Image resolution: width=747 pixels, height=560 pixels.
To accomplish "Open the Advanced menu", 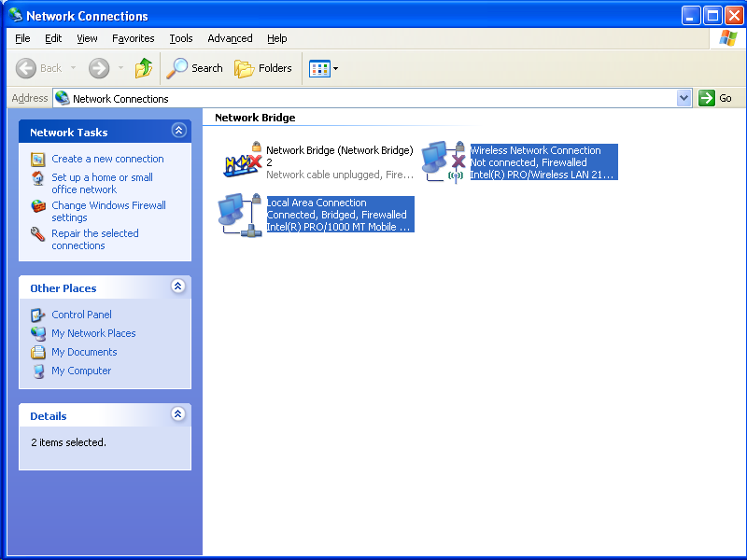I will coord(230,38).
